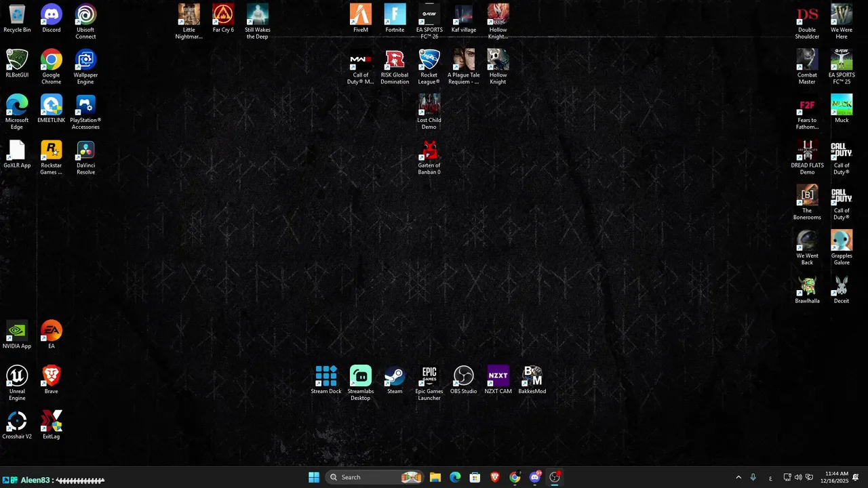Open the We Went Back shortcut
The height and width of the screenshot is (488, 868).
tap(807, 248)
